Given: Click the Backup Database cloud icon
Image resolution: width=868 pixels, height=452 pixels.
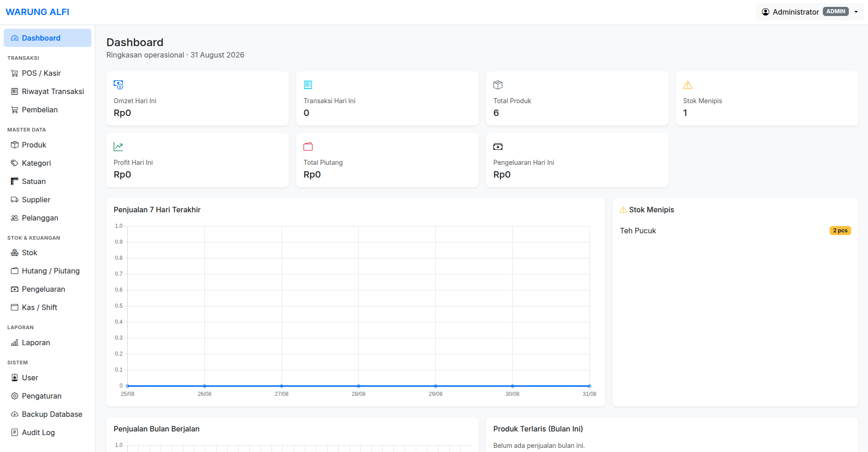Looking at the screenshot, I should tap(15, 415).
